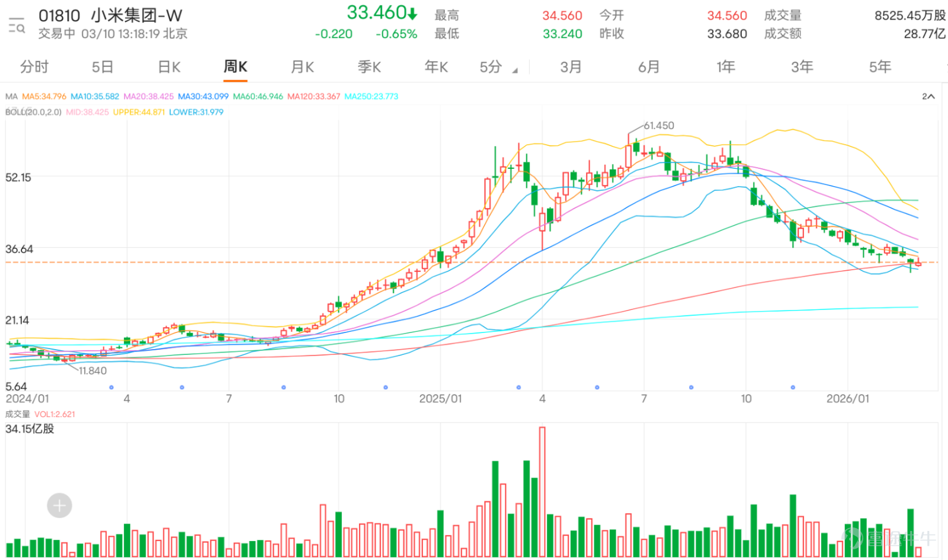This screenshot has height=560, width=948.
Task: Select the 周K tab
Action: click(x=235, y=67)
